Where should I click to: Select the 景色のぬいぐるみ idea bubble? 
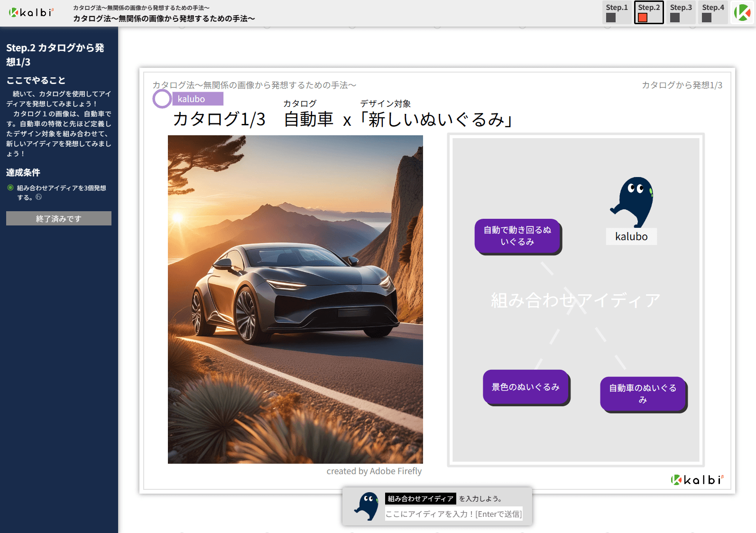pos(526,387)
